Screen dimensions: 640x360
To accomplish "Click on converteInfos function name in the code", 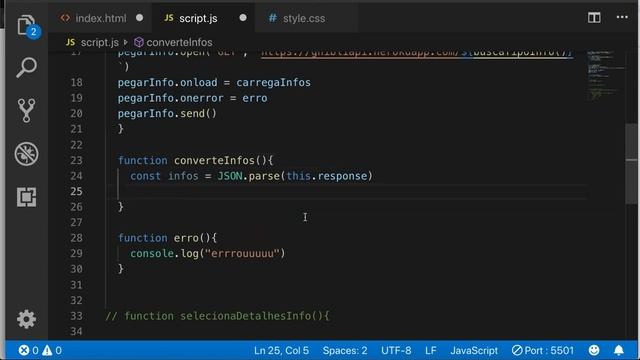I will 214,160.
